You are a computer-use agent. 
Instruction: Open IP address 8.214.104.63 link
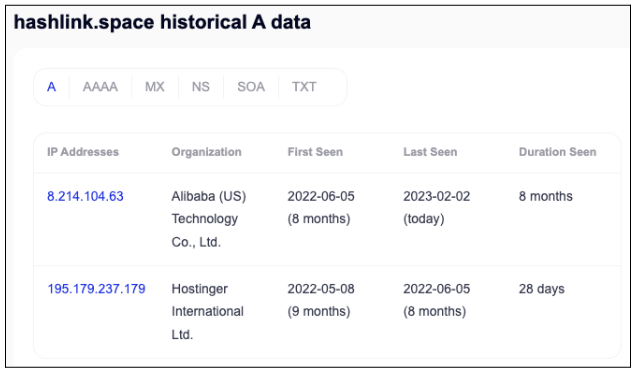[x=85, y=197]
